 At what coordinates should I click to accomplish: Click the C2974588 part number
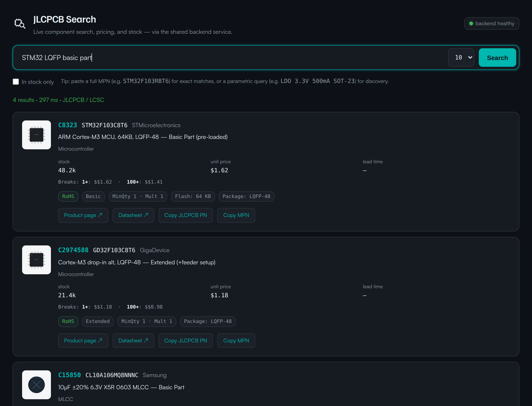click(73, 250)
